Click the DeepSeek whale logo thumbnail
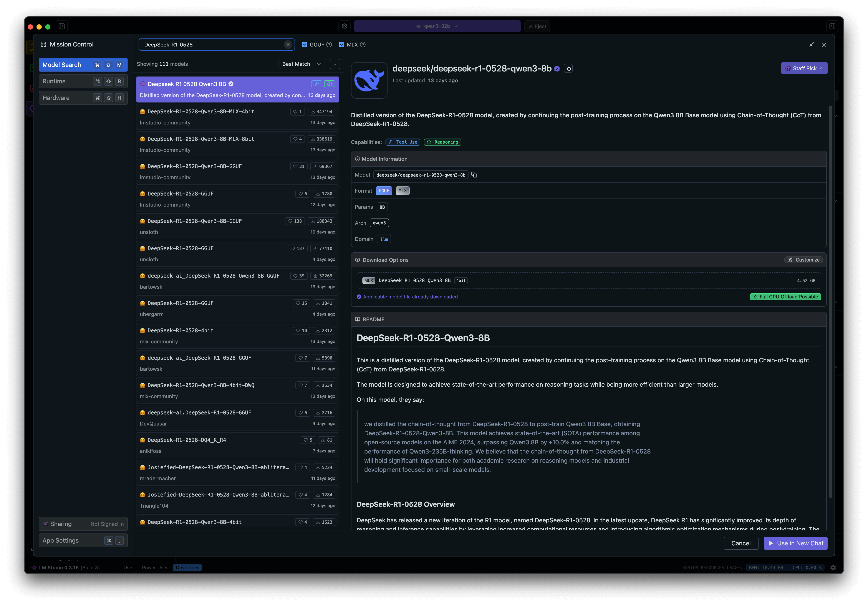The image size is (868, 606). tap(369, 80)
